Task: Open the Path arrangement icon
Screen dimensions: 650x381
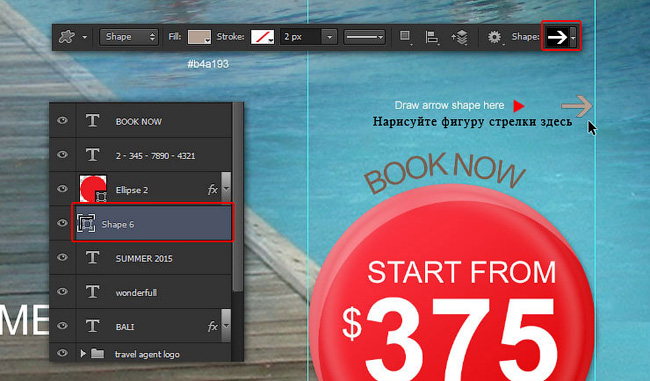Action: pyautogui.click(x=459, y=37)
